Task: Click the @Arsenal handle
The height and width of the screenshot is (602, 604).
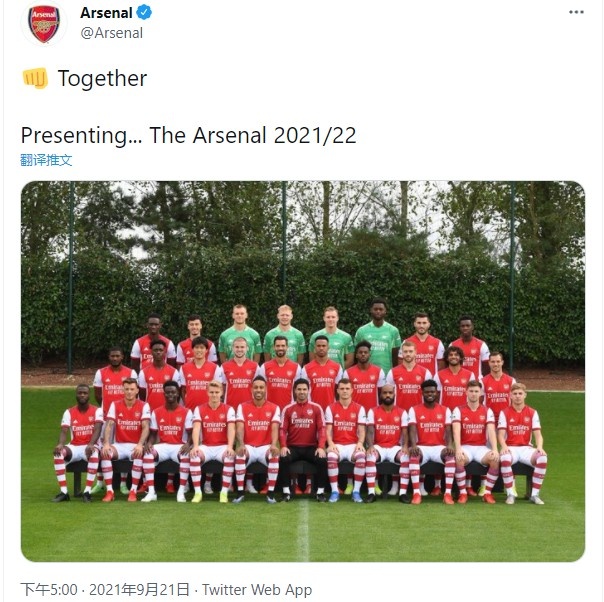Action: tap(111, 33)
